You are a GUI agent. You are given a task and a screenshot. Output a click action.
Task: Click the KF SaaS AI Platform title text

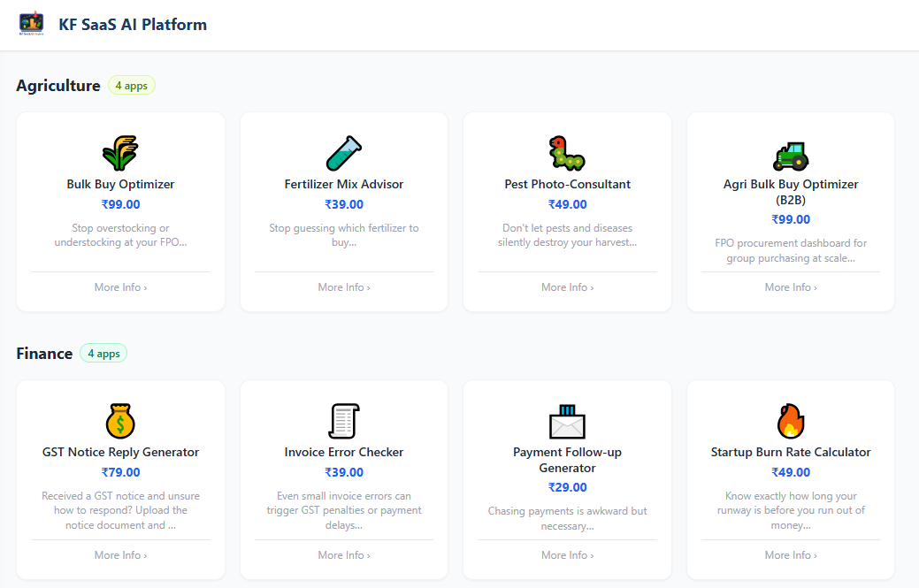point(133,24)
